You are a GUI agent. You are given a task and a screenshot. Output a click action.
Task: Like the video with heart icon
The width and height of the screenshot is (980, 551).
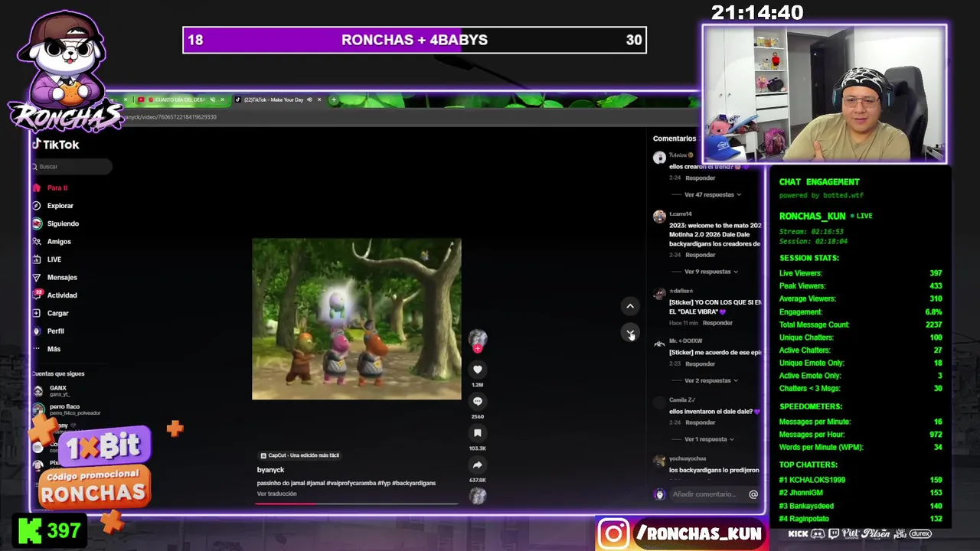pos(477,370)
